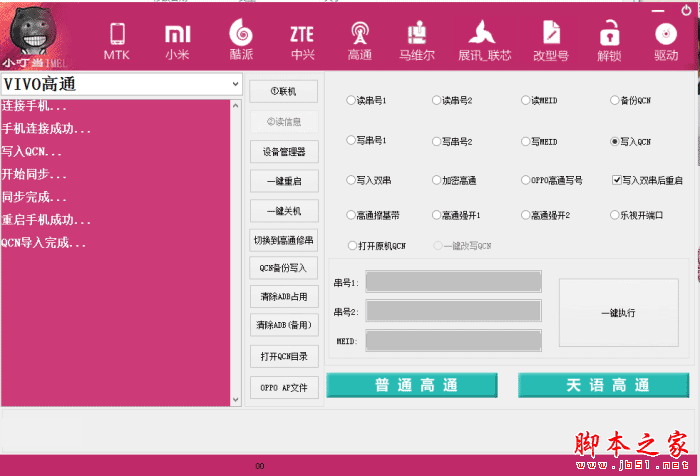
Task: Select the 马维尔 icon
Action: pyautogui.click(x=417, y=41)
